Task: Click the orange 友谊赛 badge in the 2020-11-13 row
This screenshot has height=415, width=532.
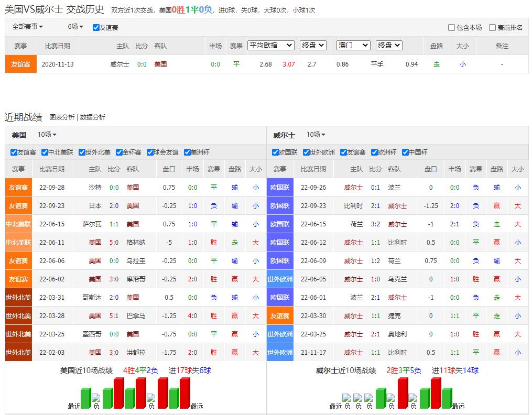Action: point(20,64)
